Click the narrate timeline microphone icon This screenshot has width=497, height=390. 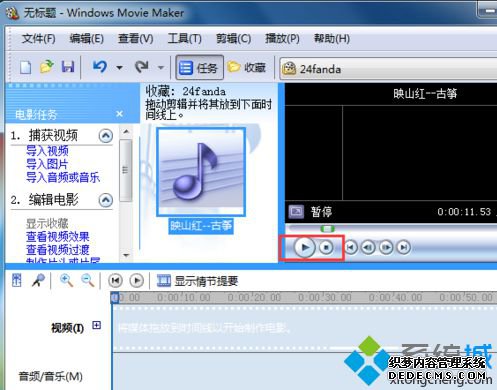[38, 280]
